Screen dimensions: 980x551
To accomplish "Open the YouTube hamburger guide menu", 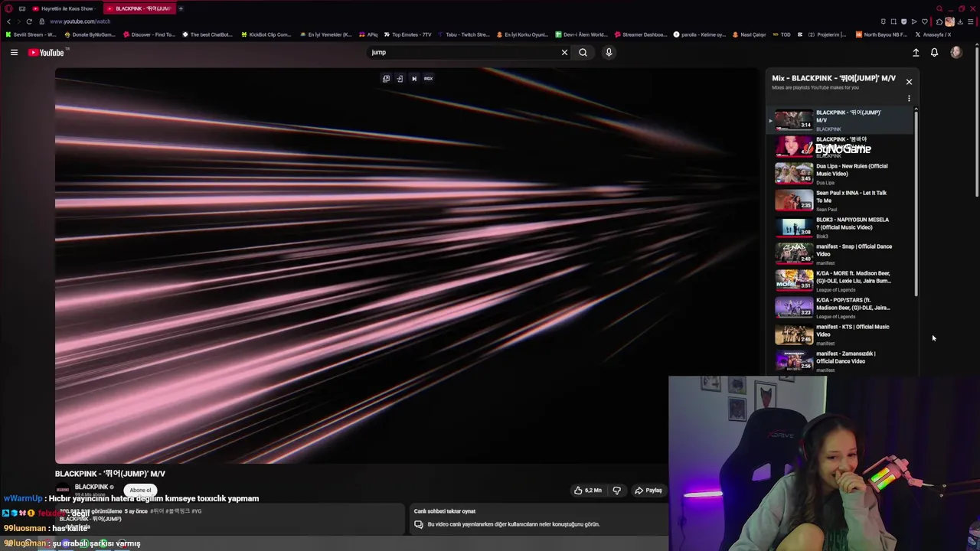I will tap(14, 52).
